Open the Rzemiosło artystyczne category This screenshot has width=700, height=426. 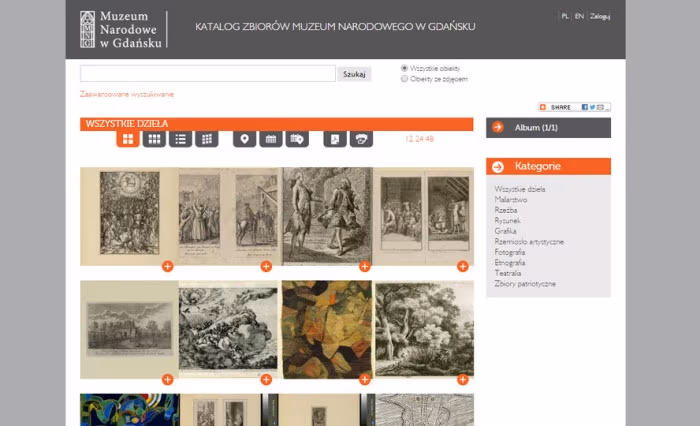pos(529,242)
